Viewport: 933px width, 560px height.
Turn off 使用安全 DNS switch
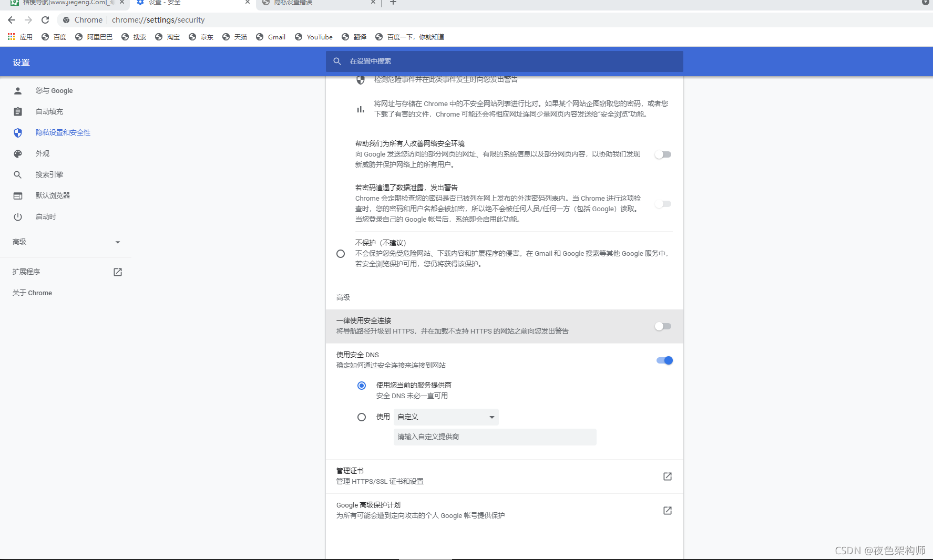pyautogui.click(x=664, y=360)
